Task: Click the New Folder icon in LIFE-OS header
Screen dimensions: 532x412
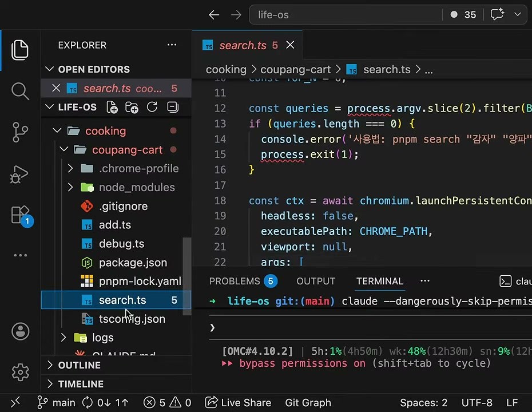Action: pos(132,107)
